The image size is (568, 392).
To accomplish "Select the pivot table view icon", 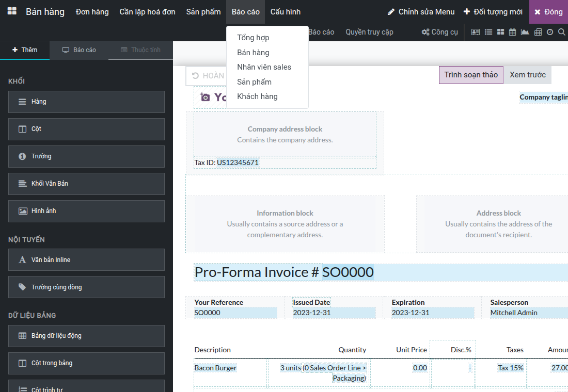I will 538,32.
